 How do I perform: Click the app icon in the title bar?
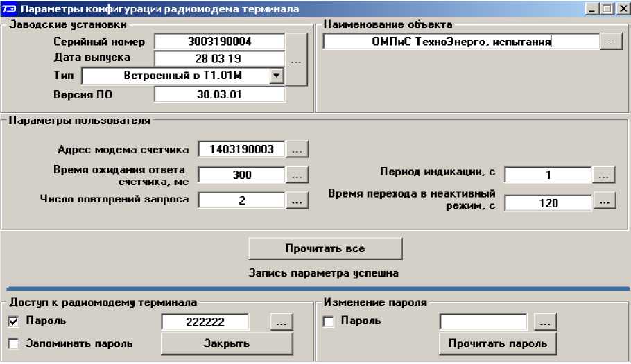[8, 9]
